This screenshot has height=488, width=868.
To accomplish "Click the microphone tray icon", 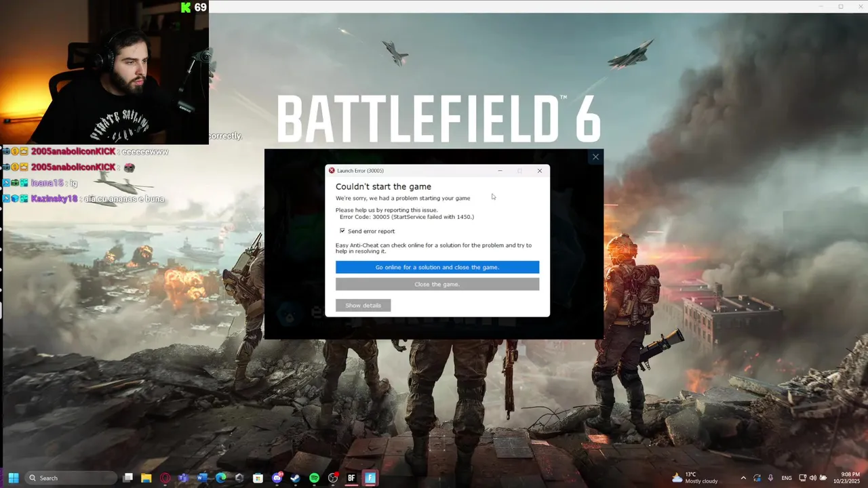I will [770, 478].
